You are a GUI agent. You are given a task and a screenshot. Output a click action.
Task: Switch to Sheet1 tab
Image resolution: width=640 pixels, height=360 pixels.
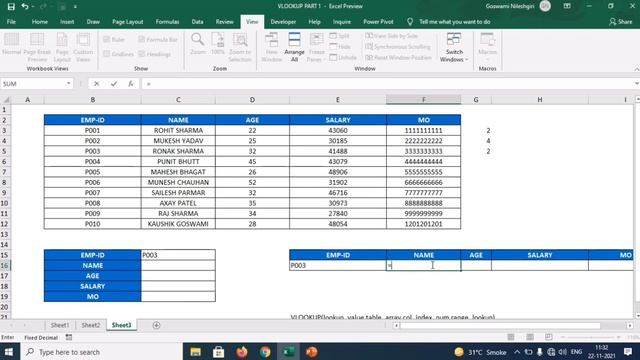point(60,325)
